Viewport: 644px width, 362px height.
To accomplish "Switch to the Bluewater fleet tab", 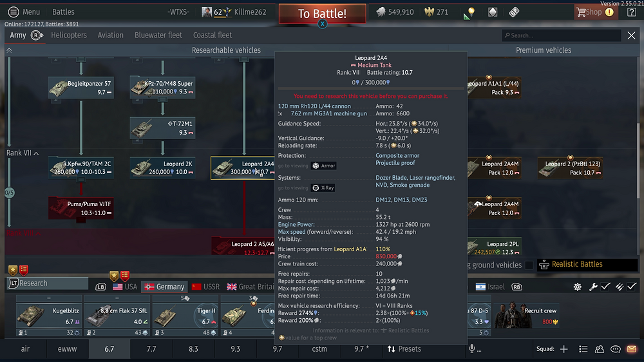I will [x=158, y=35].
